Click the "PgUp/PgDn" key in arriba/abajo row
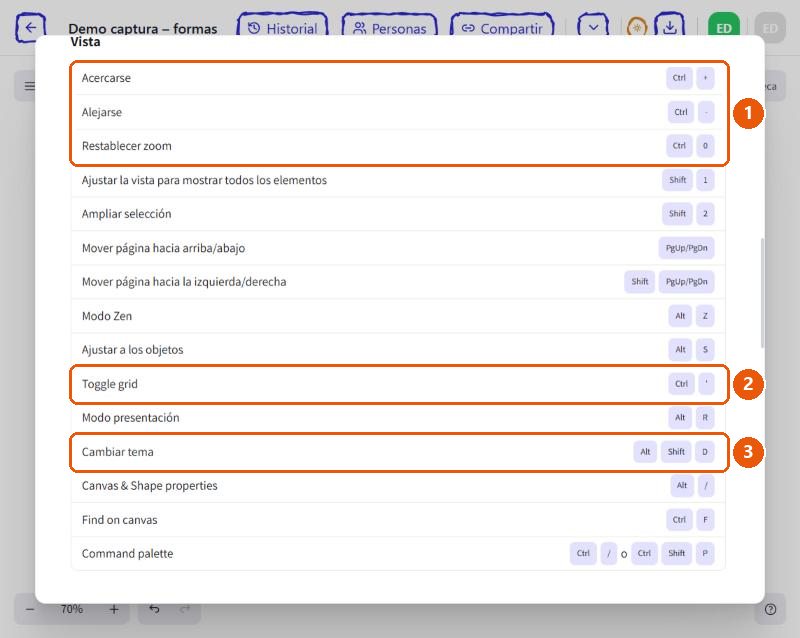This screenshot has height=638, width=800. coord(686,248)
